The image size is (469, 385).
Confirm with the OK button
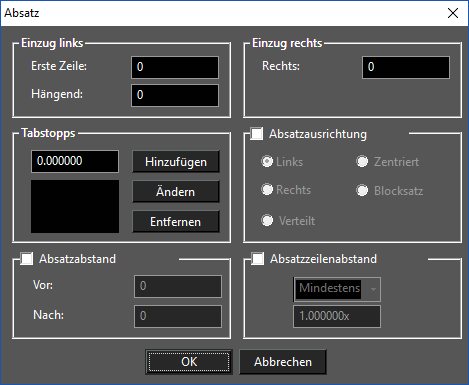[x=189, y=362]
